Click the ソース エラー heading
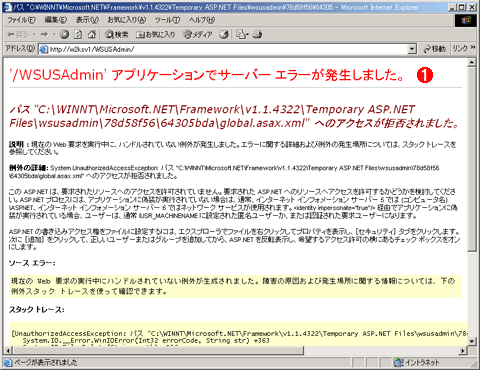Viewport: 480px width, 370px height. (x=32, y=263)
